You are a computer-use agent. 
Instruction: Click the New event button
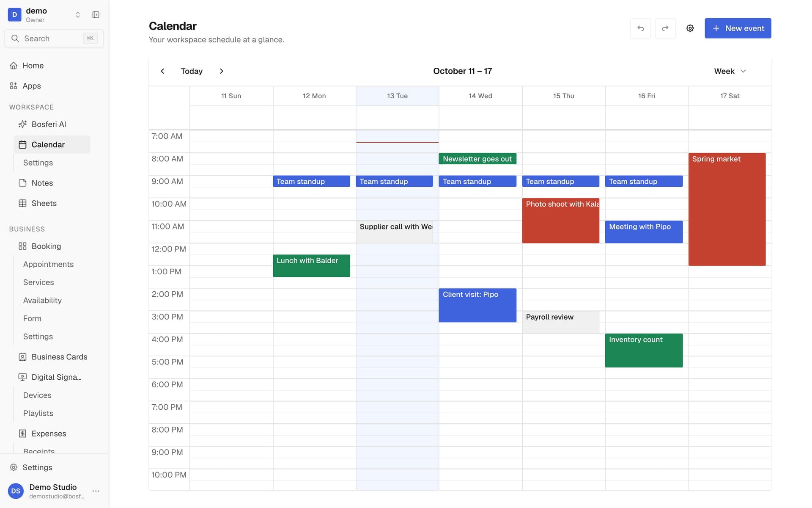tap(738, 28)
